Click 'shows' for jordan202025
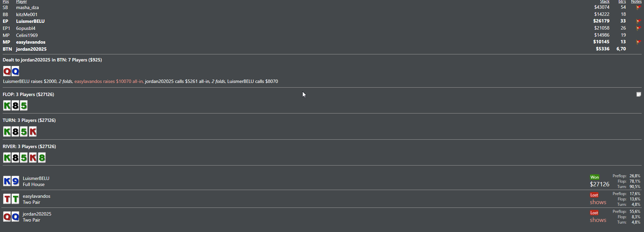This screenshot has width=644, height=232. pyautogui.click(x=598, y=220)
